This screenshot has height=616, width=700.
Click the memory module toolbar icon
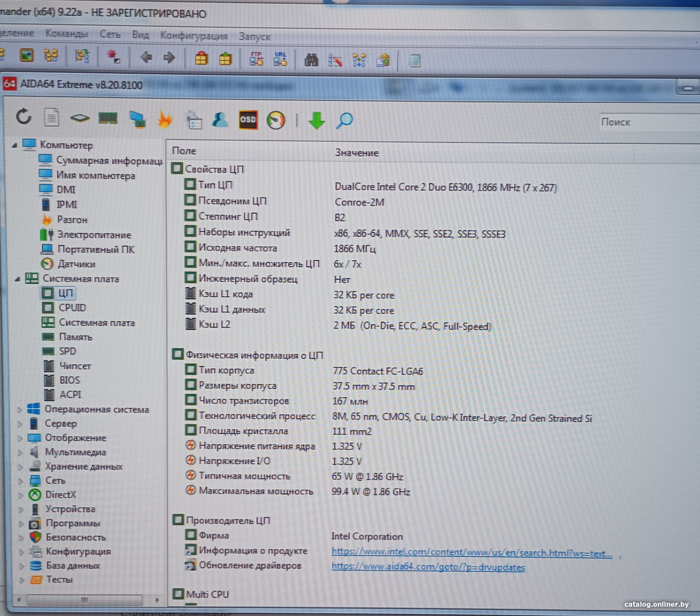108,118
